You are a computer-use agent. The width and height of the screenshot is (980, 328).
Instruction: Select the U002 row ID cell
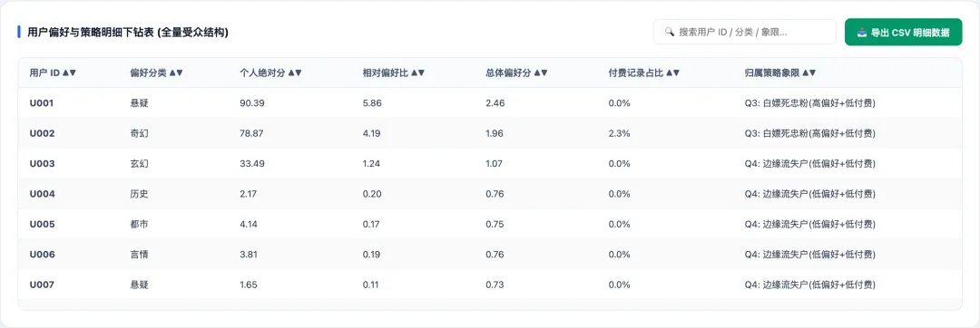43,133
